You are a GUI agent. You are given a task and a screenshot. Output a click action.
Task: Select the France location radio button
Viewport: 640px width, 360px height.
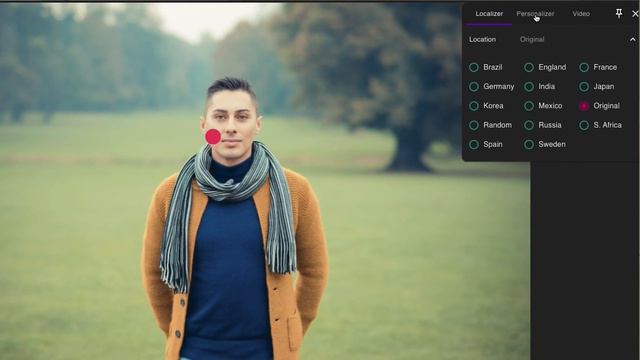click(x=584, y=67)
